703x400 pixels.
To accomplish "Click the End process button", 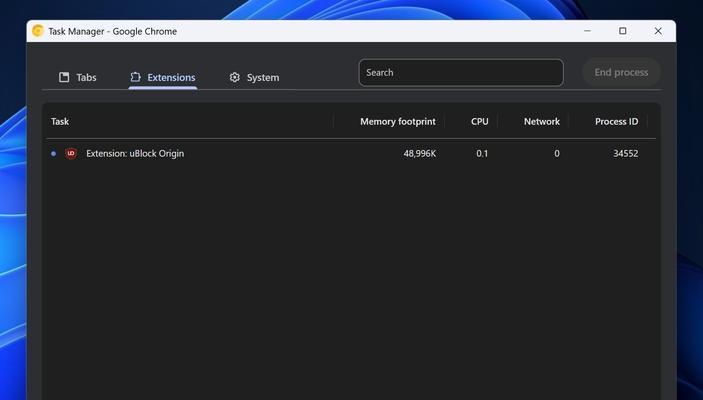I will click(621, 72).
